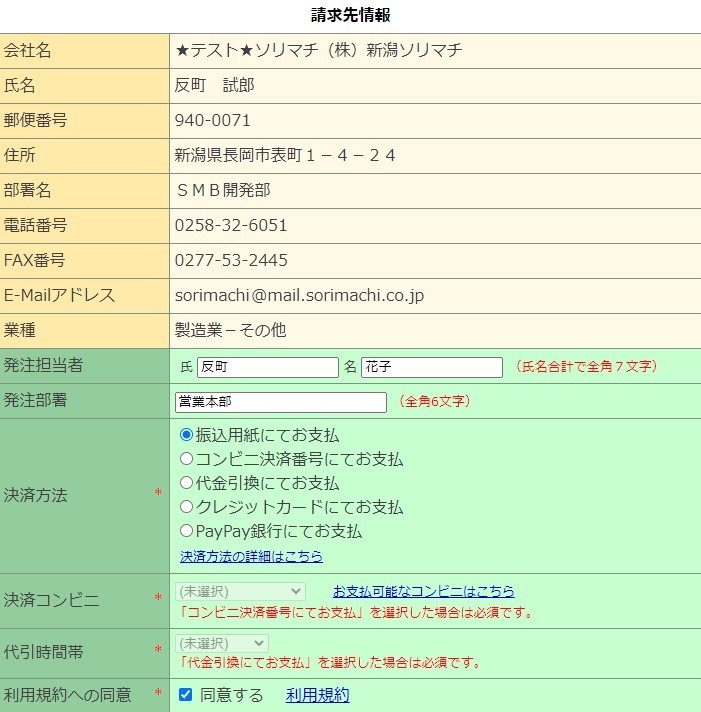Viewport: 701px width, 712px height.
Task: Click the phone number 0258-32-6051
Action: [x=231, y=225]
